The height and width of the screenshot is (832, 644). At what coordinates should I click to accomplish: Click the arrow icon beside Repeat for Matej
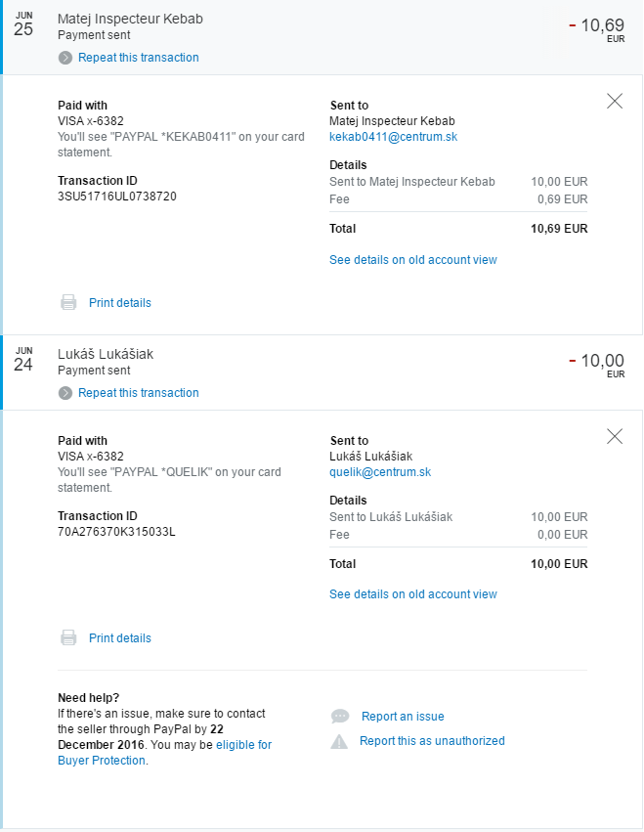65,58
